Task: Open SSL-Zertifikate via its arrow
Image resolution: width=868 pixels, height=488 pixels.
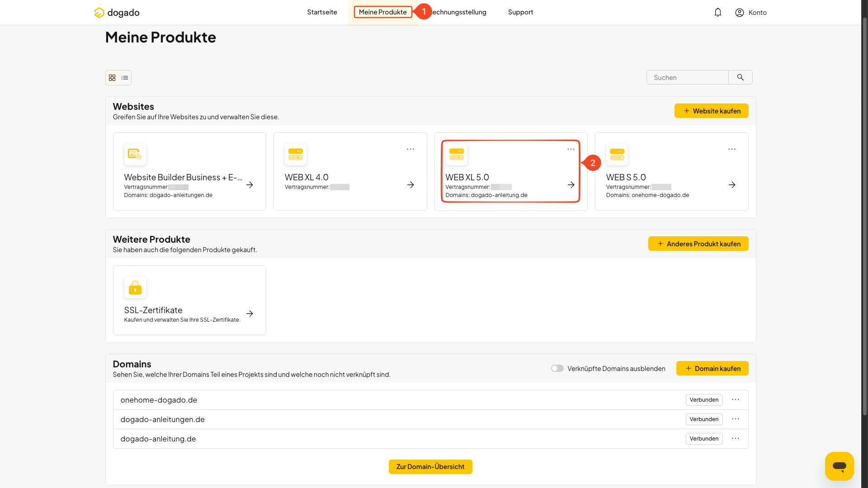Action: pyautogui.click(x=250, y=314)
